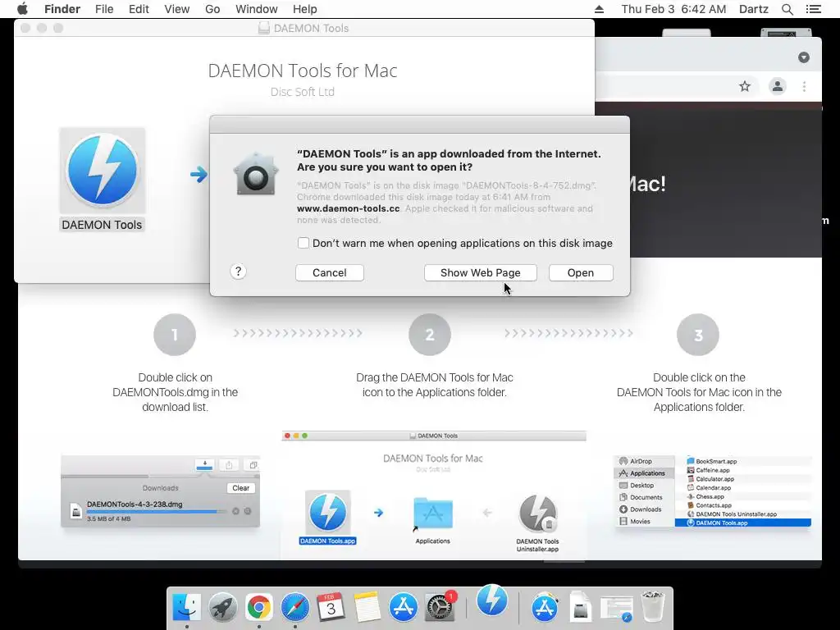This screenshot has width=840, height=630.
Task: Click the www.daemon-tools.cc text in dialog
Action: click(348, 208)
